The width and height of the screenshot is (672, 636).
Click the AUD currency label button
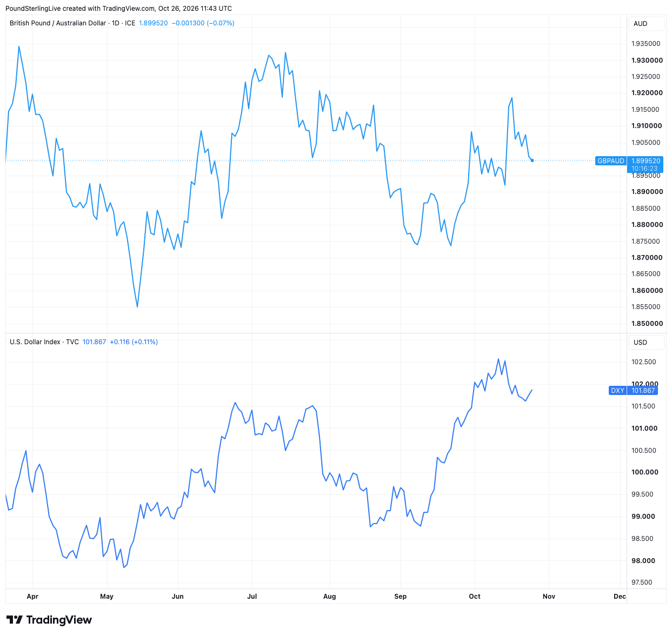(x=647, y=24)
